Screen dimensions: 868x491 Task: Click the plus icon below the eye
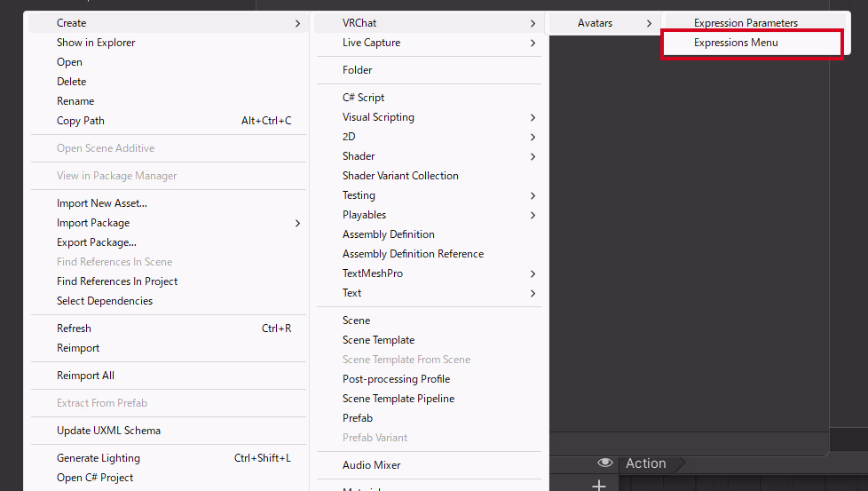[599, 486]
